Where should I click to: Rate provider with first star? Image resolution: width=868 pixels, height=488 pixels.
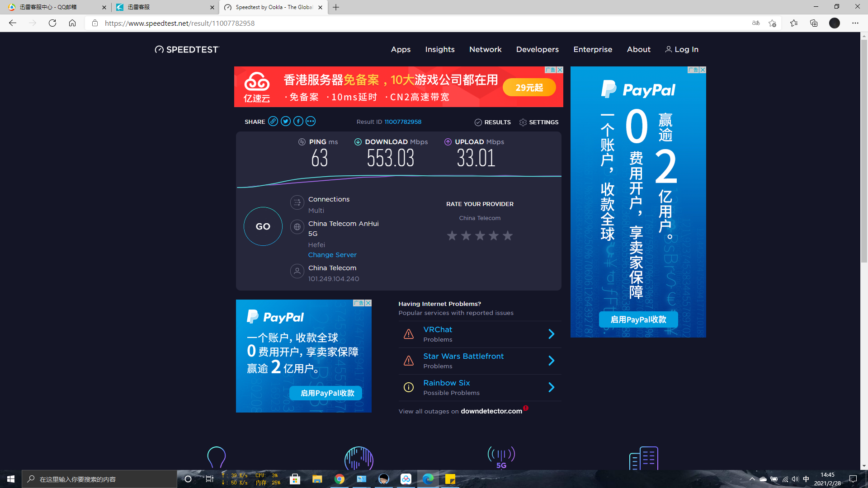[452, 235]
